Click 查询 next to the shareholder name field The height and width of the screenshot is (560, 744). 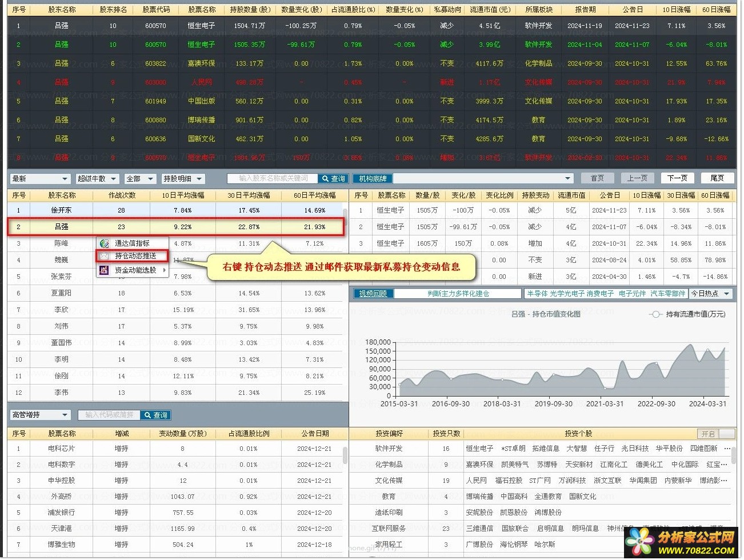point(333,179)
